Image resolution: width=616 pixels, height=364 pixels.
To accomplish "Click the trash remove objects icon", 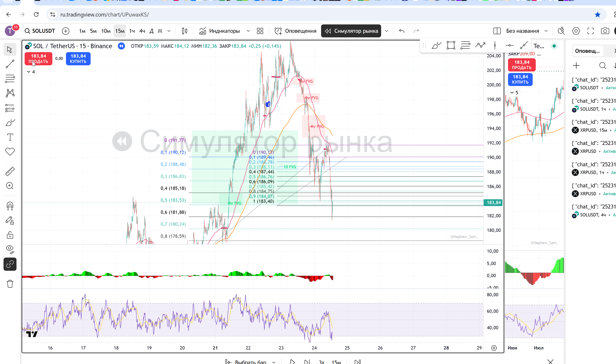I will [x=10, y=284].
